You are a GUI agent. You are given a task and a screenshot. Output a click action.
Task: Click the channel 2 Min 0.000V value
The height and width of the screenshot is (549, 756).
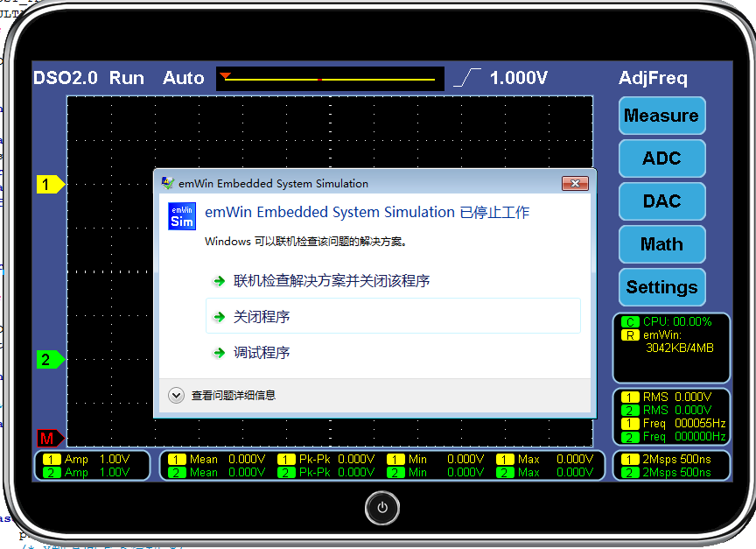pos(465,473)
